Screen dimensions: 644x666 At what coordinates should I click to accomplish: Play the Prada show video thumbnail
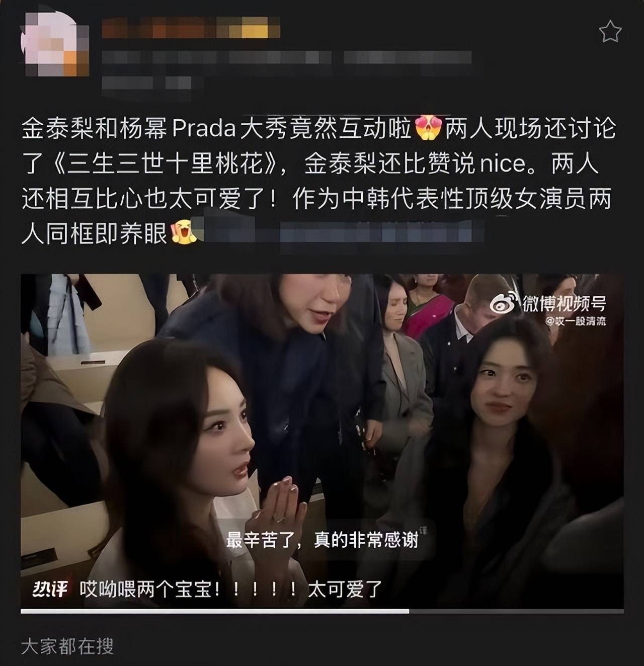tap(322, 441)
